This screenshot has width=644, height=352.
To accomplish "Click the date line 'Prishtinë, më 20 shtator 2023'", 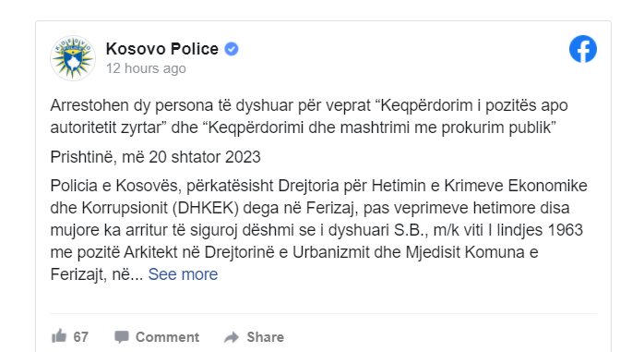I will pos(155,157).
